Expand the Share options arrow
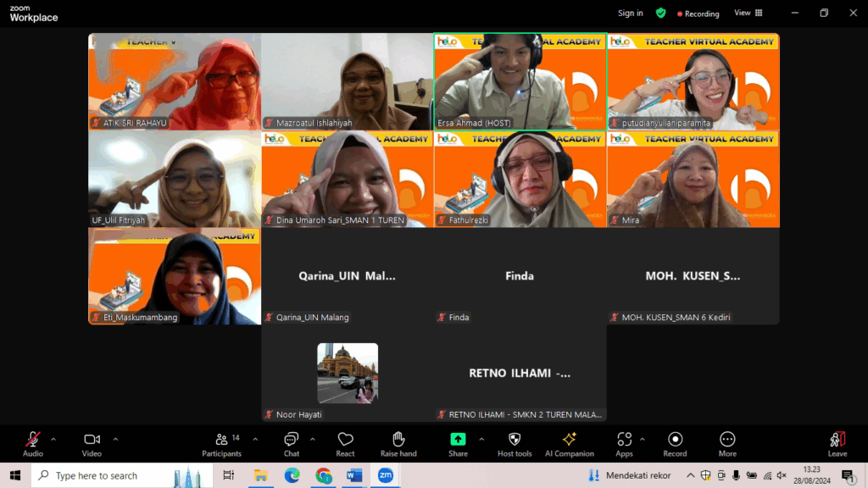Viewport: 868px width, 488px height. (x=481, y=439)
